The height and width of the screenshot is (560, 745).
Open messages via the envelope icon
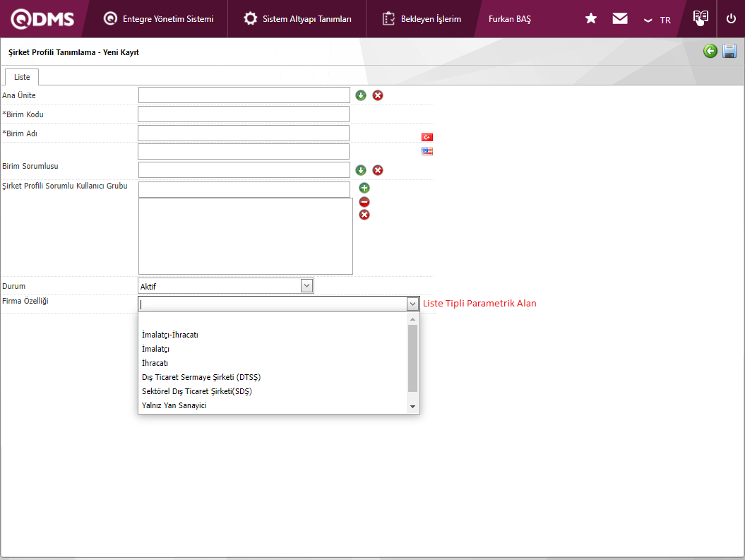[620, 19]
